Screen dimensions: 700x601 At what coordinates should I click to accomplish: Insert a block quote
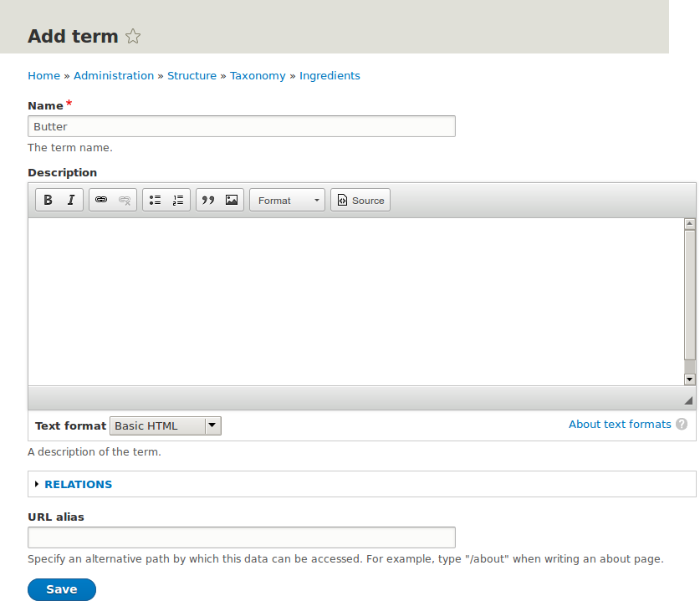pyautogui.click(x=207, y=200)
